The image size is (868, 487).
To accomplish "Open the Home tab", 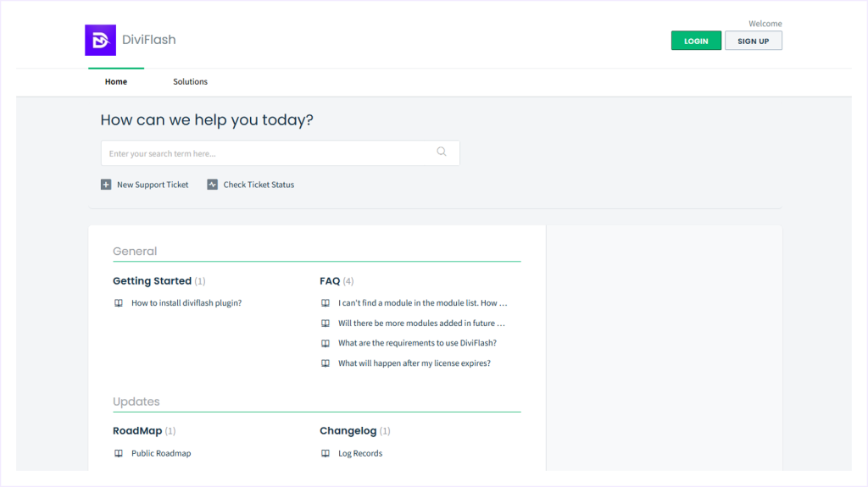I will click(x=116, y=82).
